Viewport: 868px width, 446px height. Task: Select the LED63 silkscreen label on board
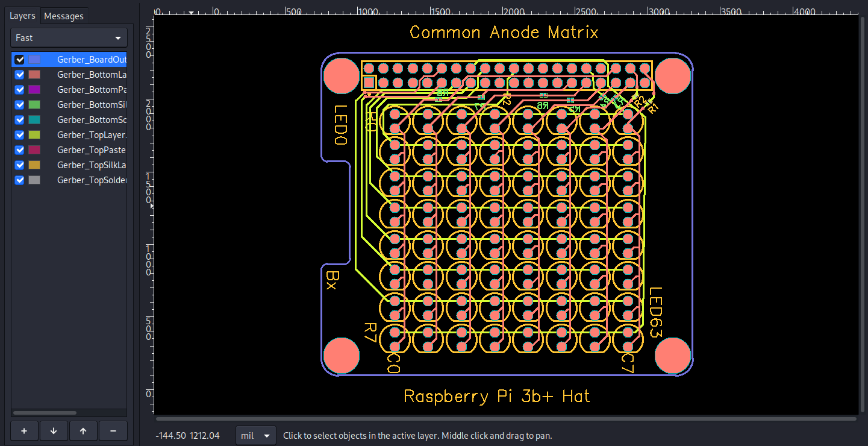tap(655, 313)
